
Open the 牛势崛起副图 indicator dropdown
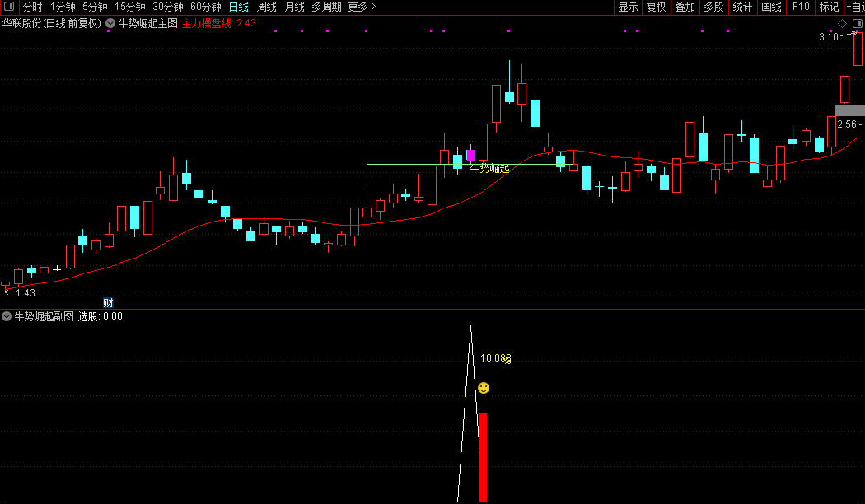(x=7, y=316)
